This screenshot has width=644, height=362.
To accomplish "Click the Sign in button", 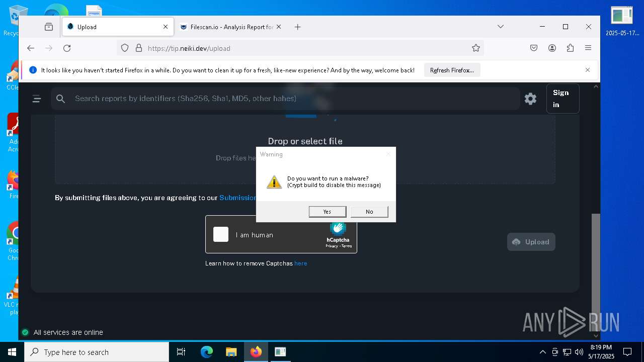I will [x=562, y=99].
